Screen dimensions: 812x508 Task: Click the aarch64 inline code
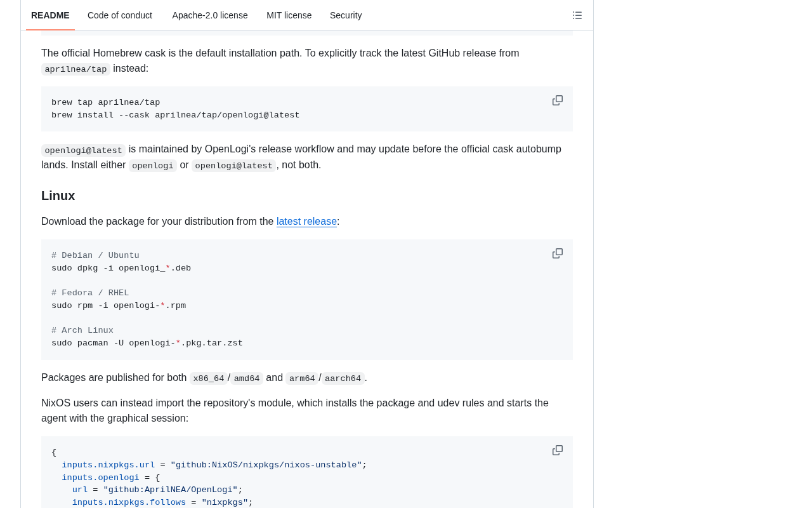[343, 378]
